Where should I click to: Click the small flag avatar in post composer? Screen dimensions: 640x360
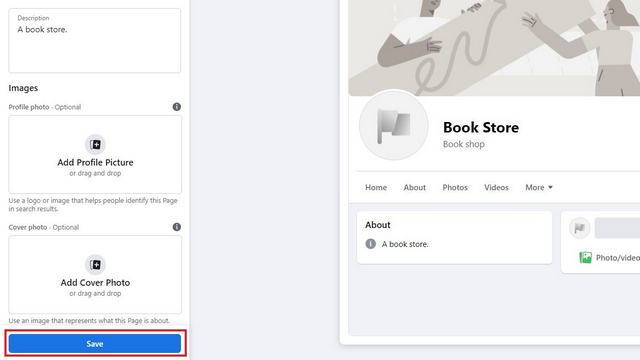click(580, 228)
